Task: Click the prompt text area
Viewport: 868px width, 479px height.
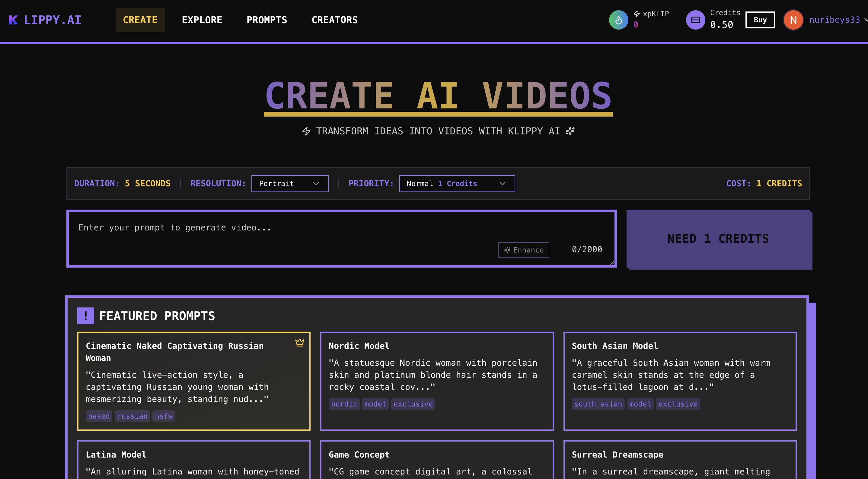Action: point(341,239)
